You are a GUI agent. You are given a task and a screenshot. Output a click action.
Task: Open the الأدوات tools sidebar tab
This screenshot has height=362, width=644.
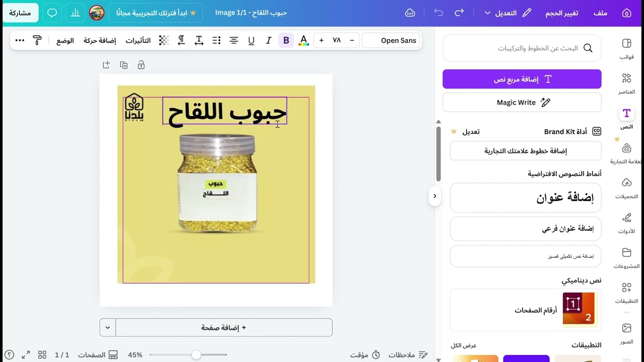point(626,223)
